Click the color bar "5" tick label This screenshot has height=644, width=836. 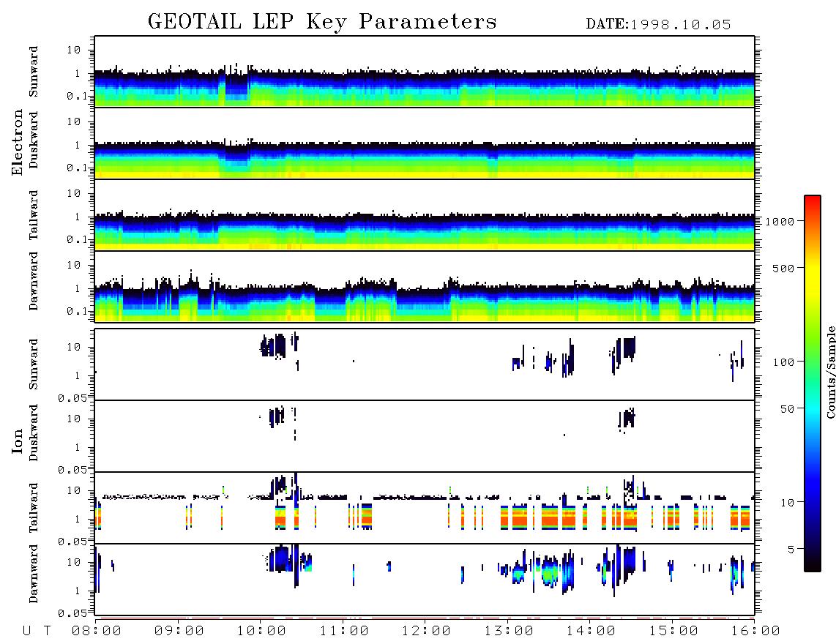click(x=791, y=550)
